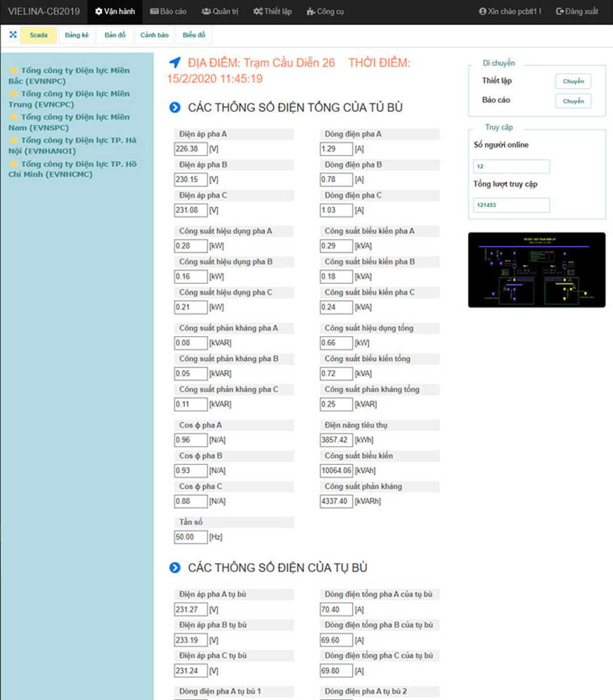
Task: Click the blue location arrow icon
Action: click(x=175, y=62)
